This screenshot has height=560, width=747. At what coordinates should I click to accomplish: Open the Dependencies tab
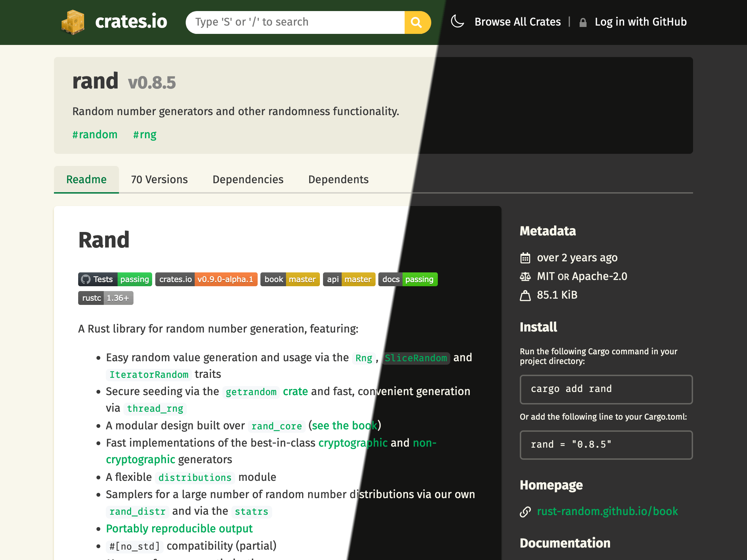[248, 179]
